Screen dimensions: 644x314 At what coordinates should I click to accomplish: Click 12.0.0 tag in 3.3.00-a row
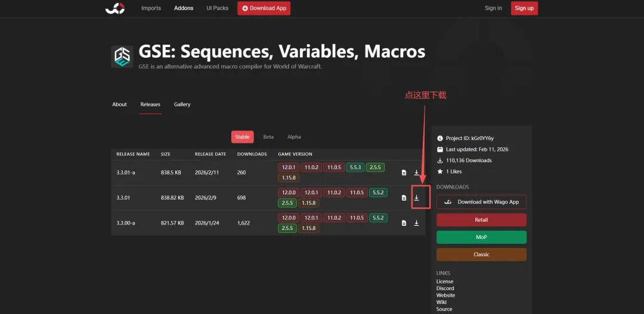coord(287,217)
